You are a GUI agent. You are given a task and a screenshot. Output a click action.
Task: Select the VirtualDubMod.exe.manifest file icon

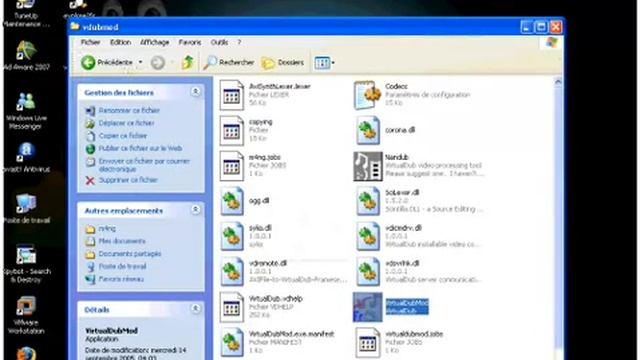coord(232,343)
